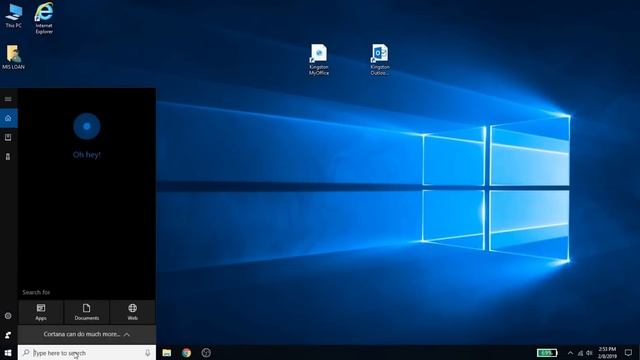Open This PC desktop icon
The width and height of the screenshot is (640, 360).
click(x=13, y=16)
